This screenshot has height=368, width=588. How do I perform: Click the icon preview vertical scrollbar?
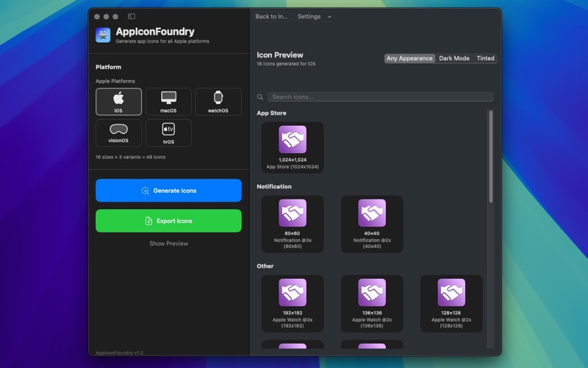click(491, 157)
